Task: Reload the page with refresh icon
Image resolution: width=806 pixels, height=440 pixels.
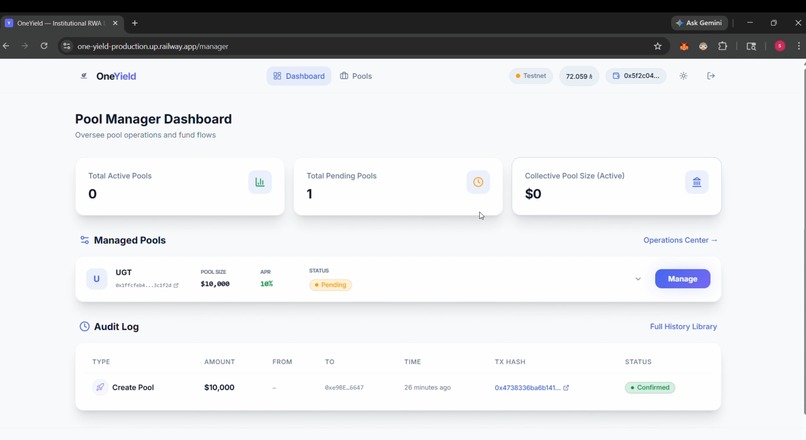Action: 44,46
